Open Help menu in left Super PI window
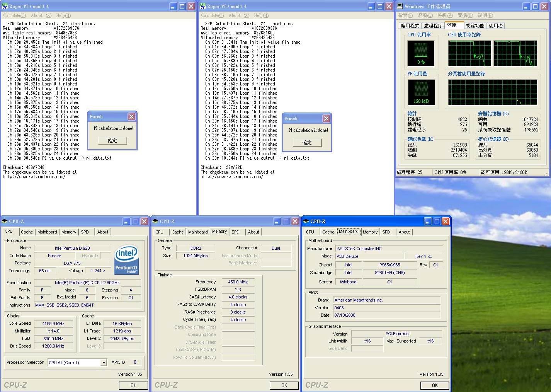 pos(63,15)
